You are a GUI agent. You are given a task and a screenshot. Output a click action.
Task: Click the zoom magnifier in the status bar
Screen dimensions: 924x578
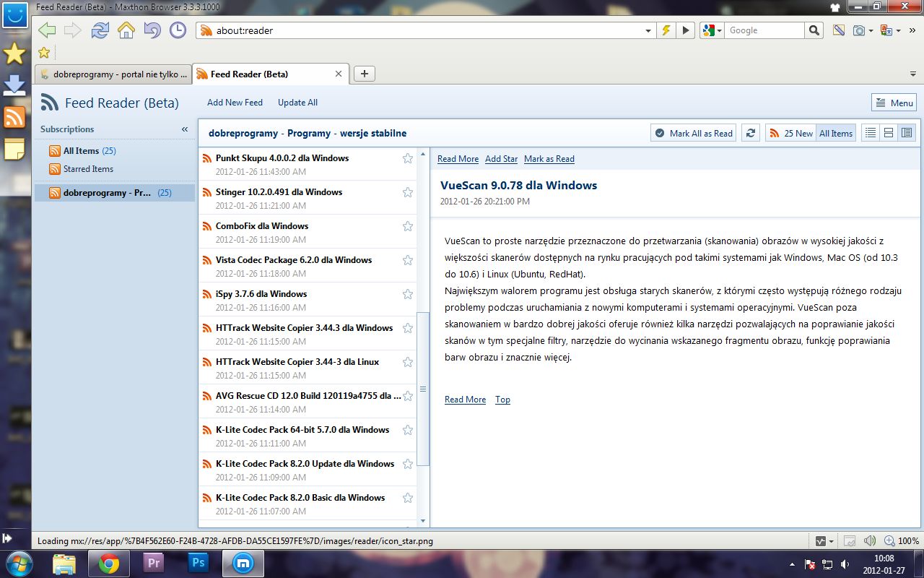coord(889,540)
